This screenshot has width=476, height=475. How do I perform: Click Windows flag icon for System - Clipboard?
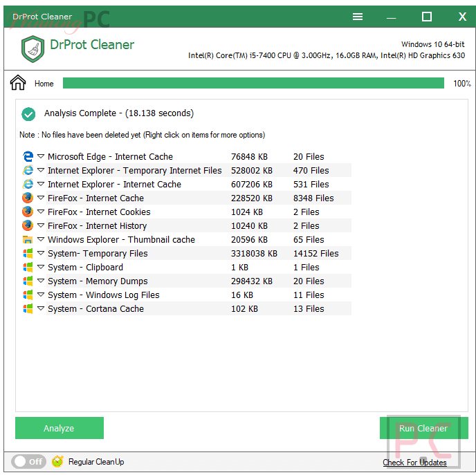coord(28,267)
